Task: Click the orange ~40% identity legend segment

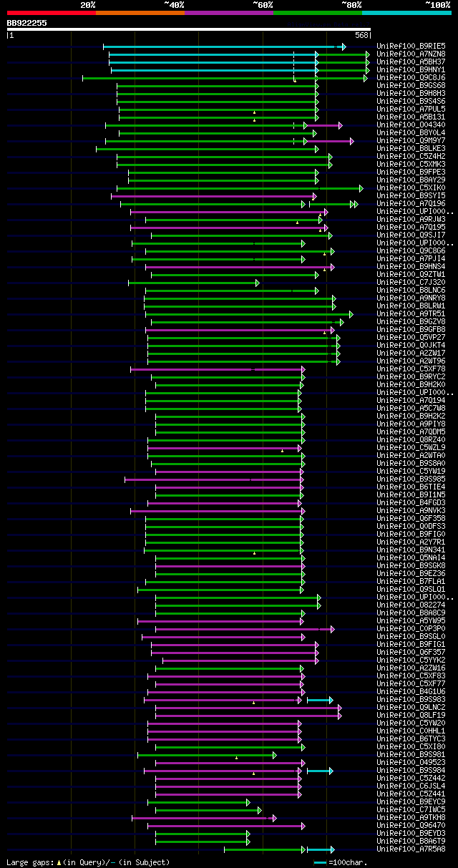Action: coord(140,13)
